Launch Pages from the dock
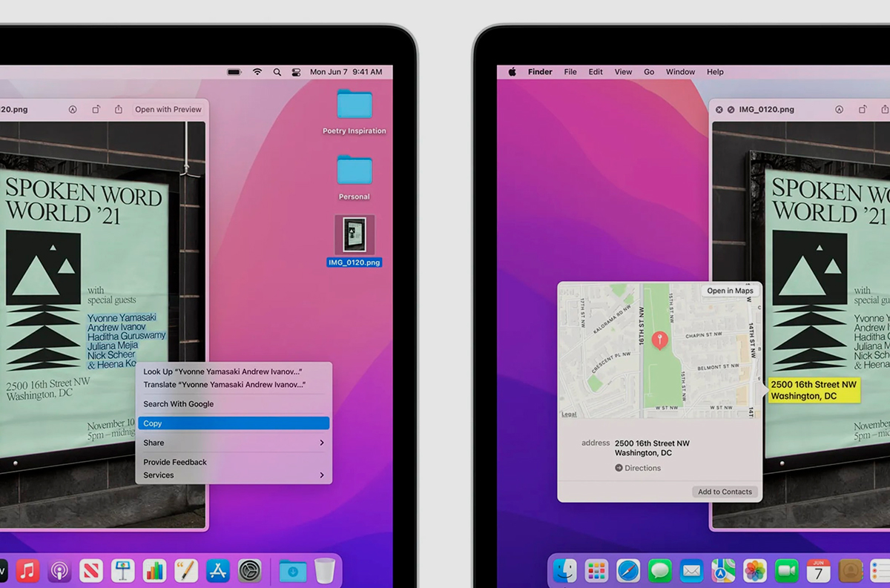Image resolution: width=890 pixels, height=588 pixels. pyautogui.click(x=186, y=570)
